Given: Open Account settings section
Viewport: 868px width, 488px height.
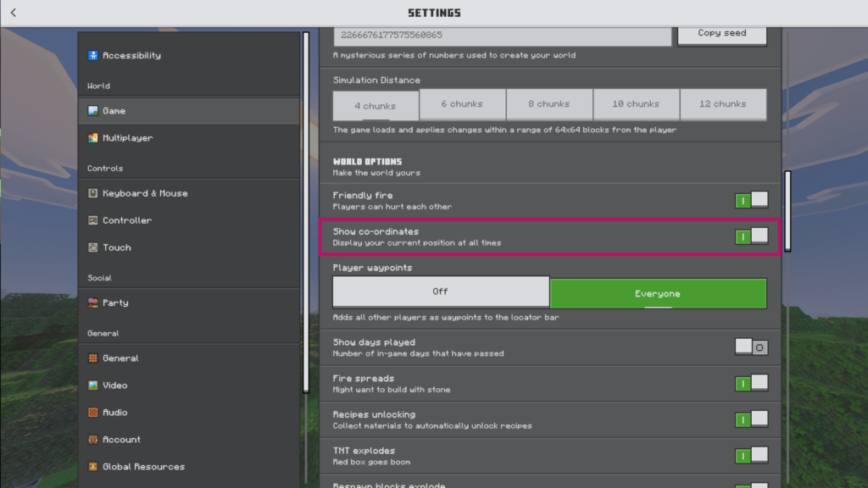Looking at the screenshot, I should (x=189, y=440).
